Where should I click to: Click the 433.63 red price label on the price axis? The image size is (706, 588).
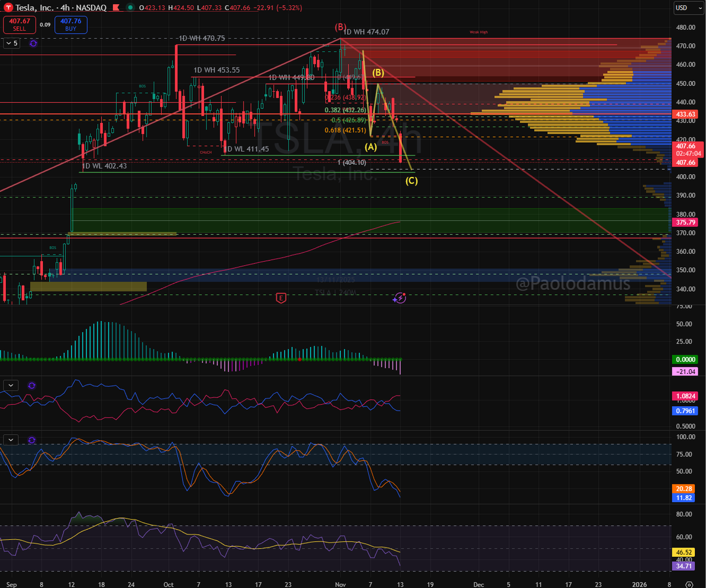(x=684, y=114)
